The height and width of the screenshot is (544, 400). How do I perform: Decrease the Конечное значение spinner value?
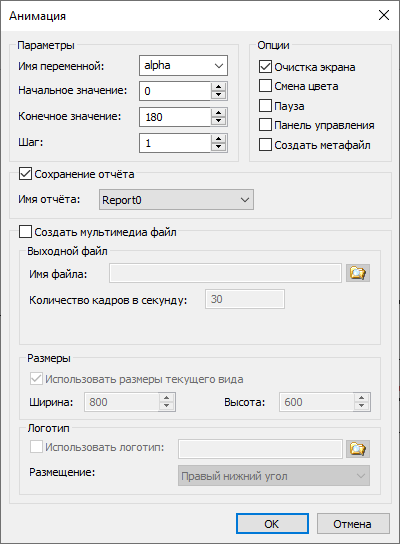point(218,121)
